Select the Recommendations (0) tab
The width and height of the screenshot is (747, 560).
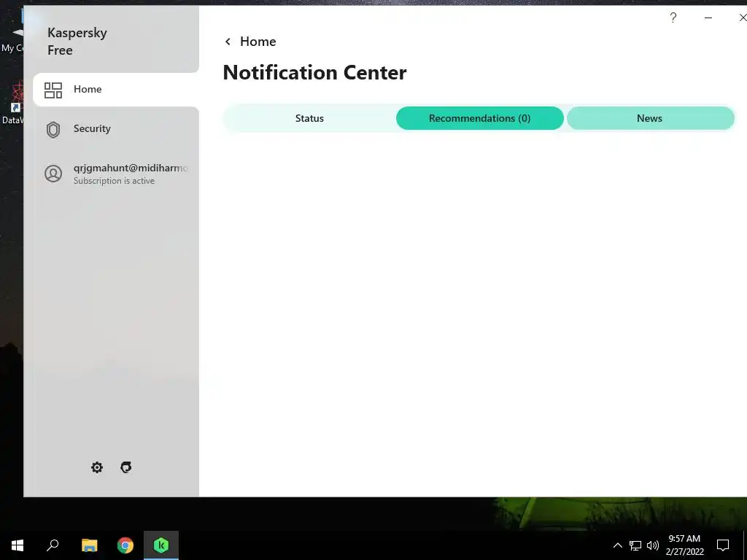[480, 118]
